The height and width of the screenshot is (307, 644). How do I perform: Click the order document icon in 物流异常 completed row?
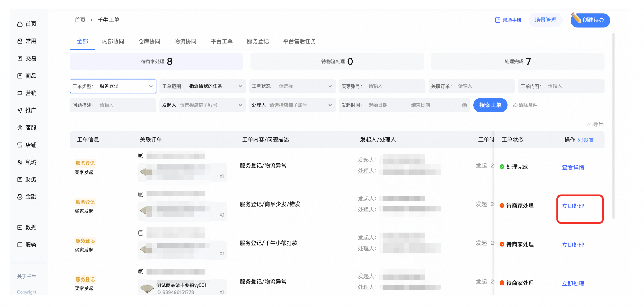click(141, 155)
